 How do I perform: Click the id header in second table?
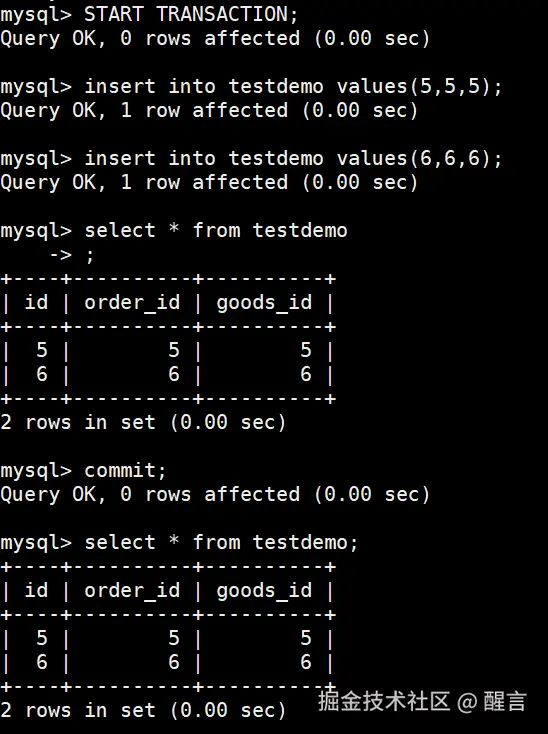pos(36,590)
